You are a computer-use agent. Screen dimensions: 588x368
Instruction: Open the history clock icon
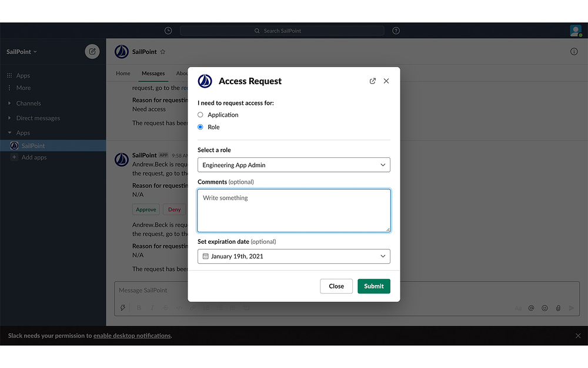[x=168, y=31]
